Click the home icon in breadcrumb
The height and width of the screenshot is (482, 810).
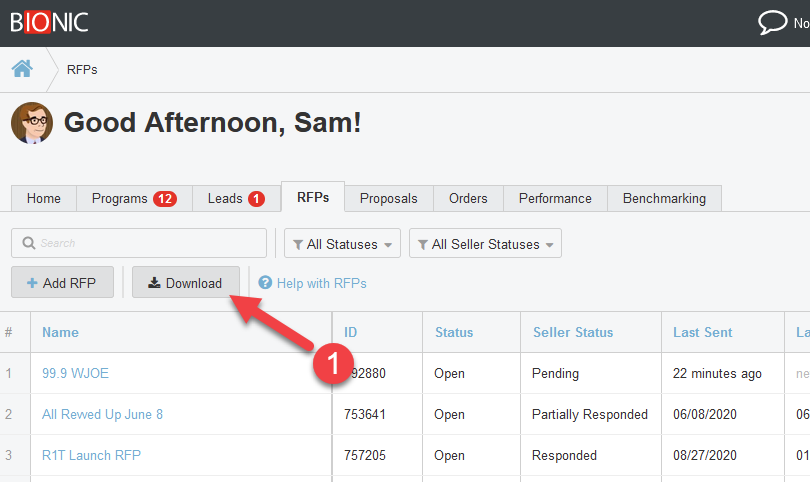21,69
